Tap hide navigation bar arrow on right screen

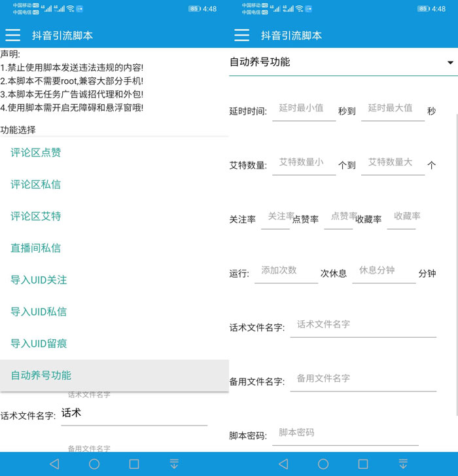pos(403,464)
